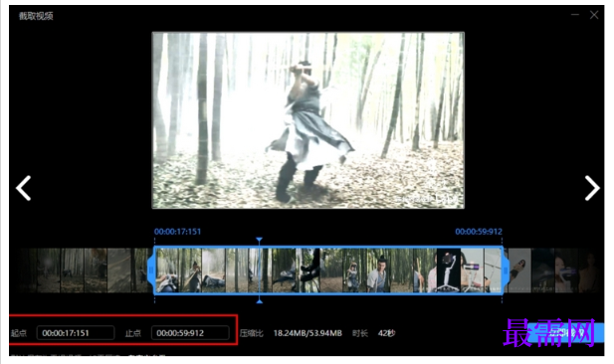Click the start time field 00:00:17:151
This screenshot has width=614, height=364.
pyautogui.click(x=76, y=333)
